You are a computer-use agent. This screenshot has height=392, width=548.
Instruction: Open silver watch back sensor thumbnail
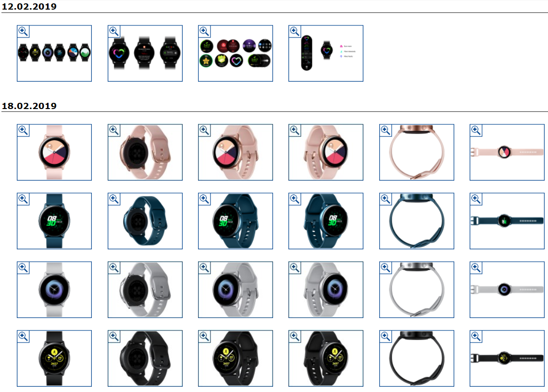(145, 290)
